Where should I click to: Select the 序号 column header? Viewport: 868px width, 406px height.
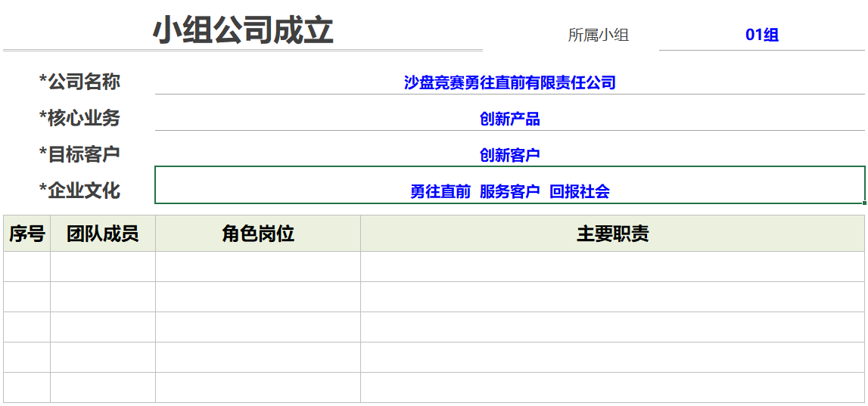point(26,234)
